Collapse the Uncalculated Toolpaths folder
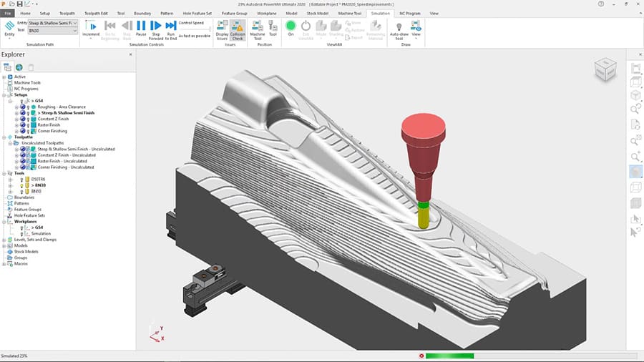This screenshot has width=644, height=362. click(x=10, y=143)
